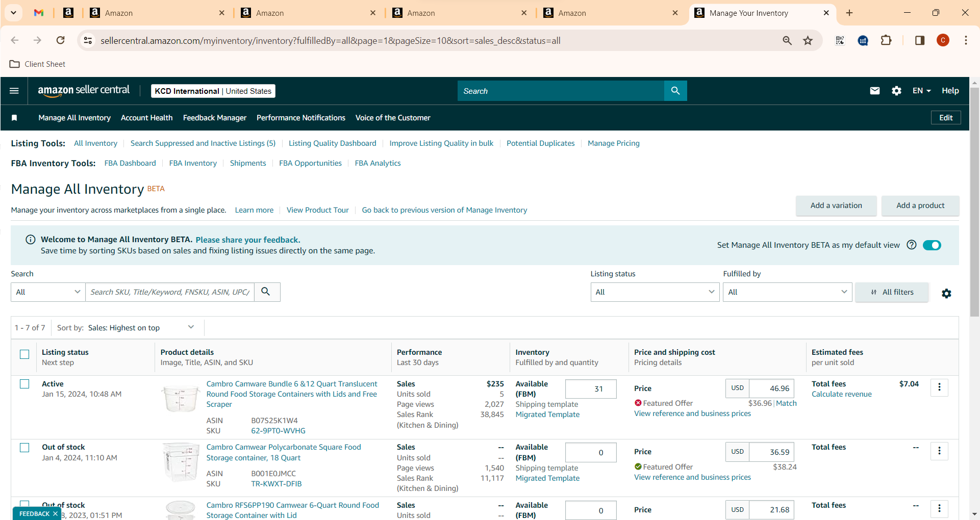Screen dimensions: 980x520
Task: Expand the search type All dropdown
Action: (48, 292)
